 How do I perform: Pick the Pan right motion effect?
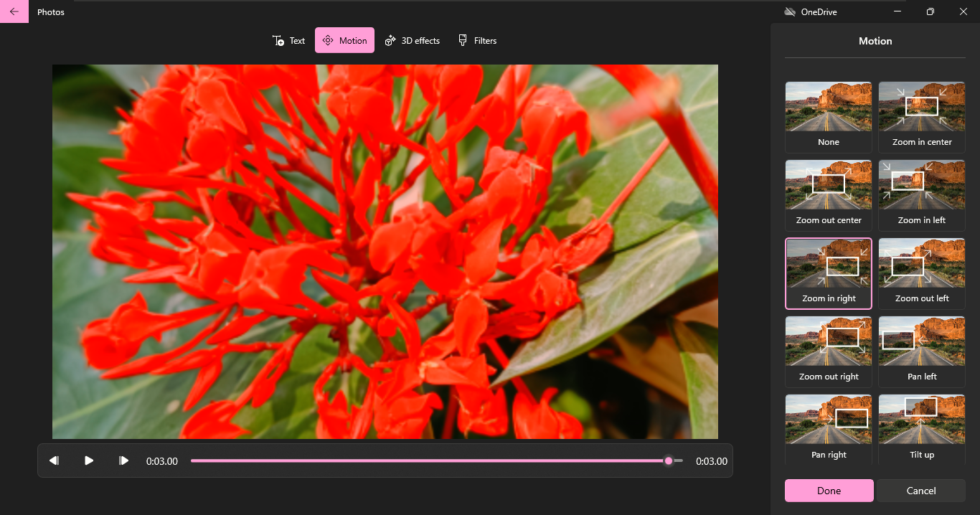[828, 430]
